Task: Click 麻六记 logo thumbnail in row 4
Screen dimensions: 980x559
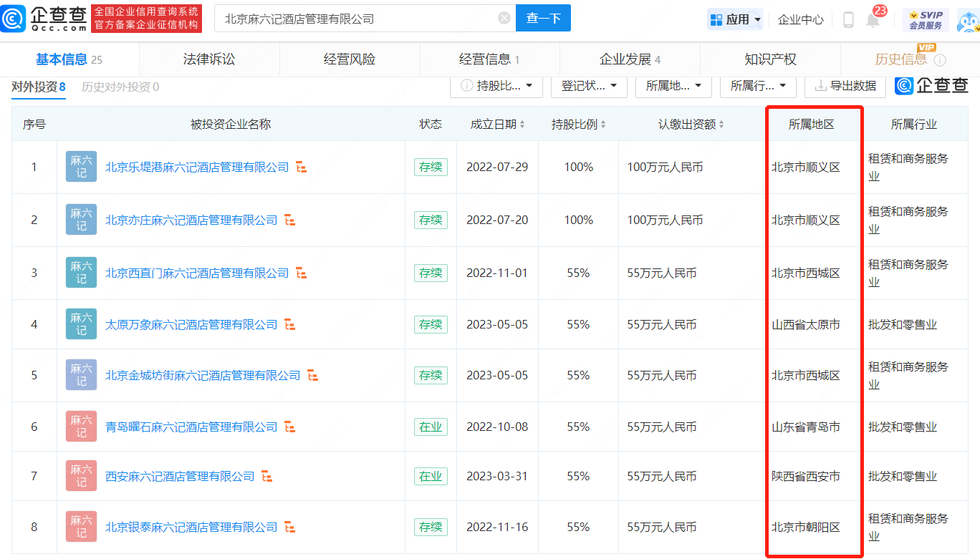Action: pyautogui.click(x=81, y=324)
